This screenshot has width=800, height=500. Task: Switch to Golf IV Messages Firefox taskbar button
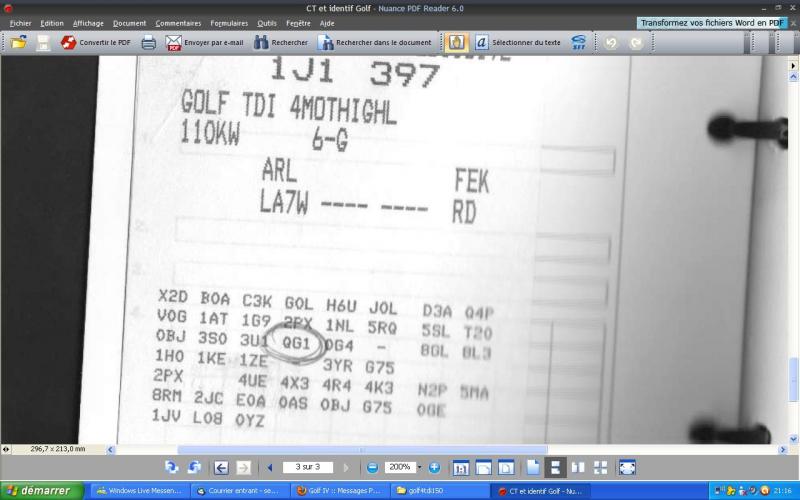coord(339,491)
